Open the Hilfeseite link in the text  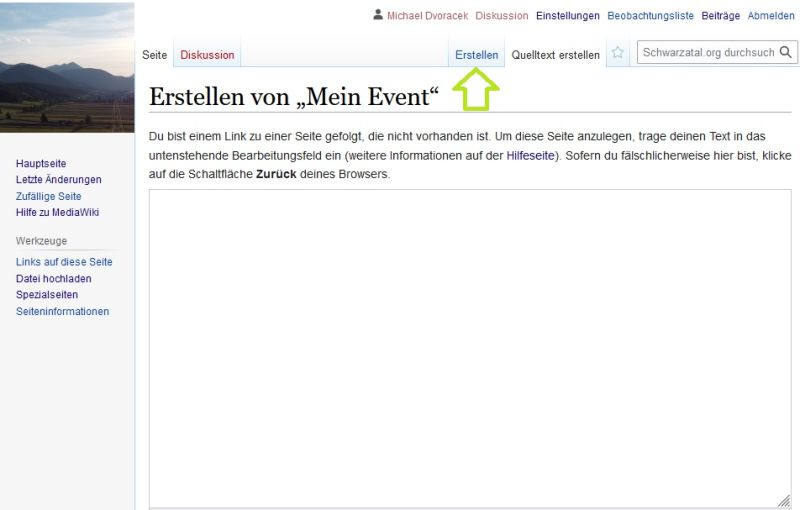point(532,156)
